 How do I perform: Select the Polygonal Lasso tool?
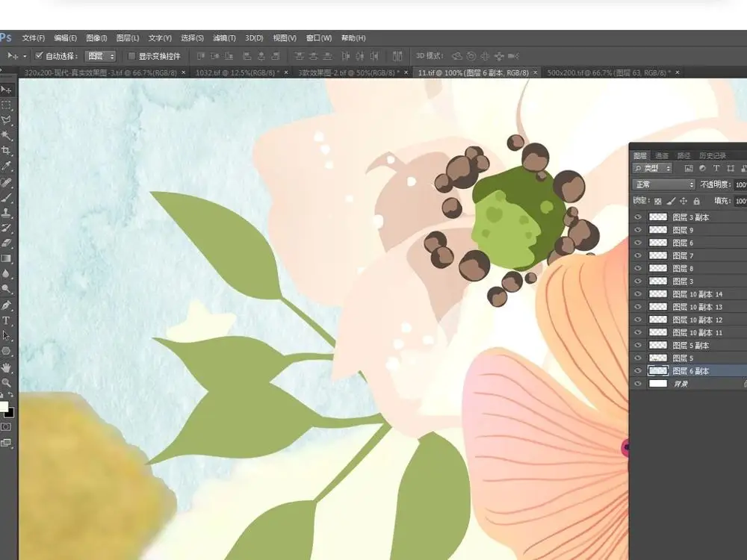(7, 120)
